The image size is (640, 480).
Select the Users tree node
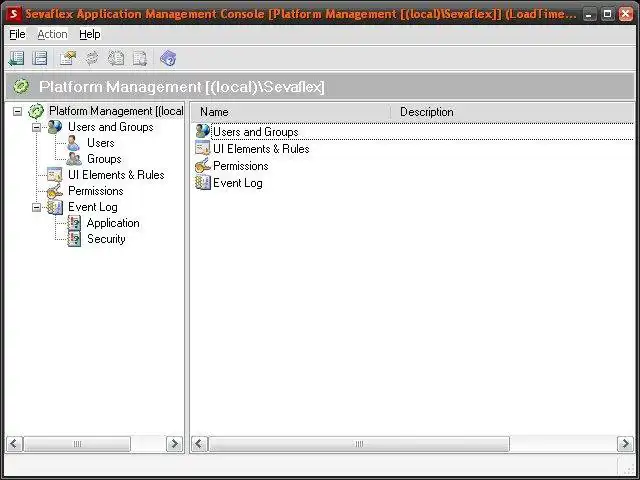click(x=100, y=143)
